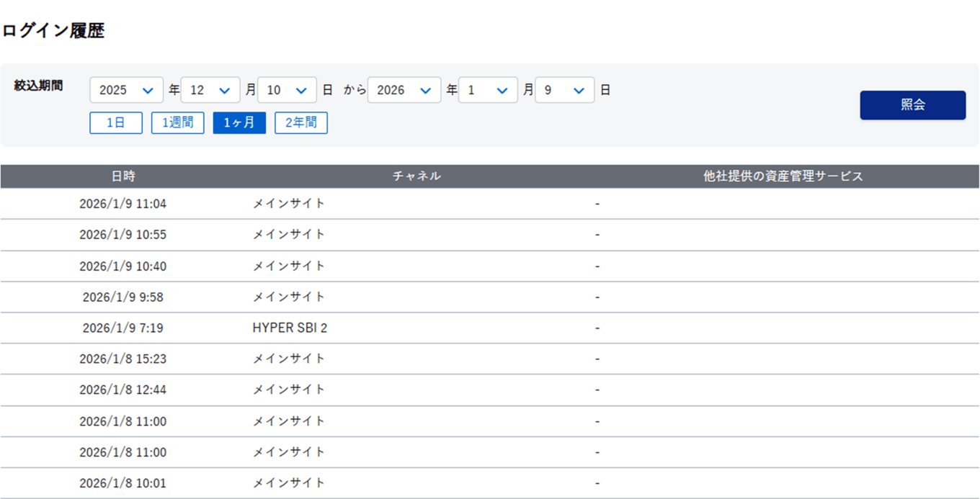Select the 1日 period filter
980x499 pixels.
pos(115,122)
